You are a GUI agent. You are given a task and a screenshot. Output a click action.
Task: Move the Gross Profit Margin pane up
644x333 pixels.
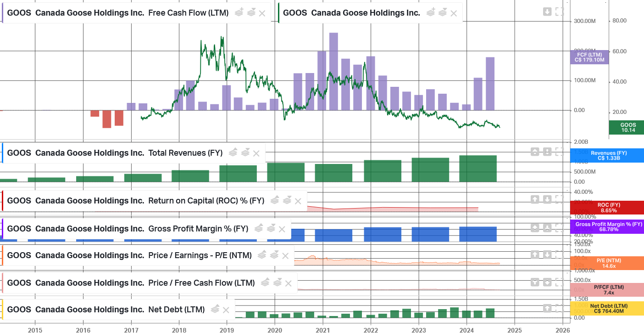tap(535, 227)
